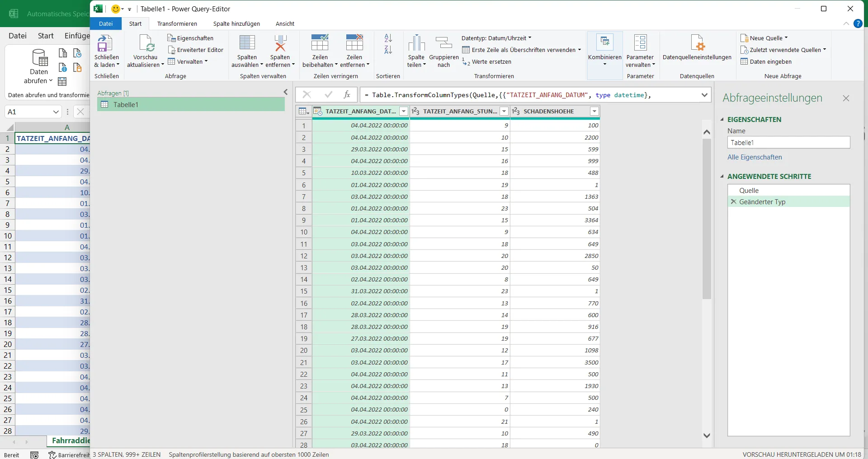
Task: Click Spalten entfernen icon
Action: tap(280, 43)
